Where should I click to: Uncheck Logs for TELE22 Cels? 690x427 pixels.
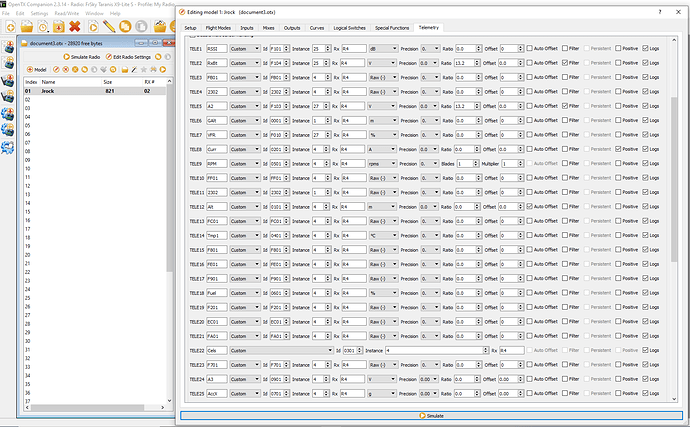pos(645,350)
